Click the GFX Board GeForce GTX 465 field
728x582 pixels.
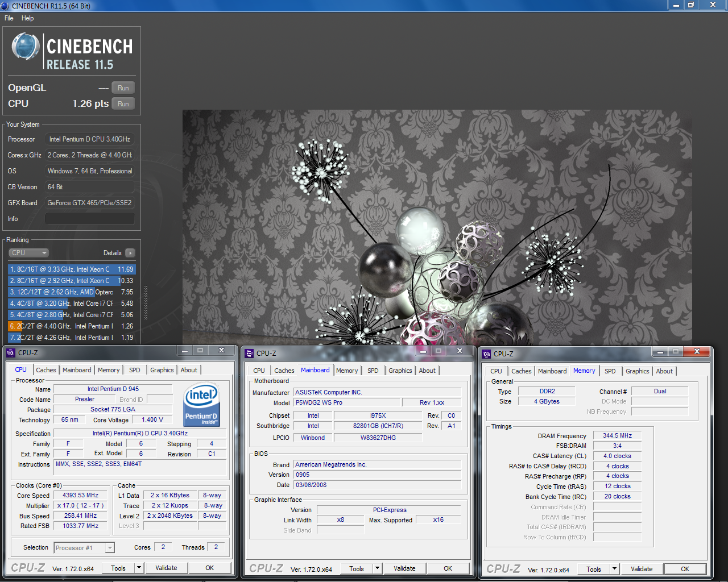tap(90, 203)
